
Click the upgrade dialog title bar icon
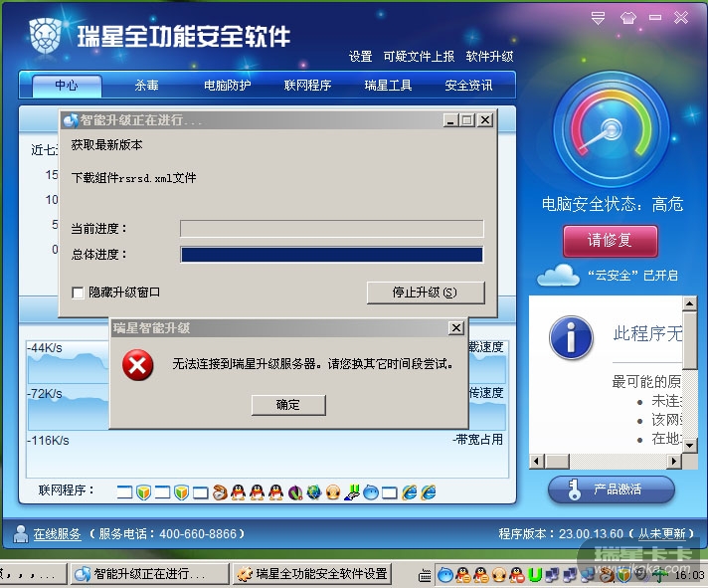click(x=71, y=120)
